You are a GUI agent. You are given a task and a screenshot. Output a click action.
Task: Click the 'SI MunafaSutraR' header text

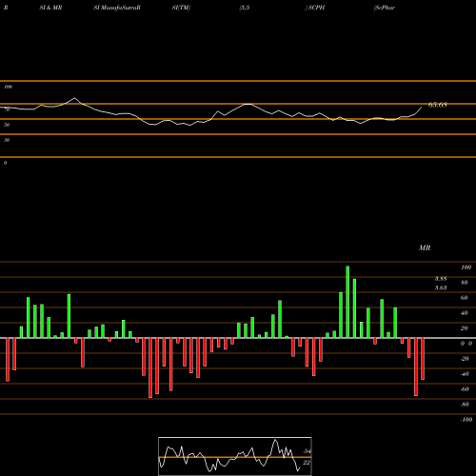click(x=117, y=8)
